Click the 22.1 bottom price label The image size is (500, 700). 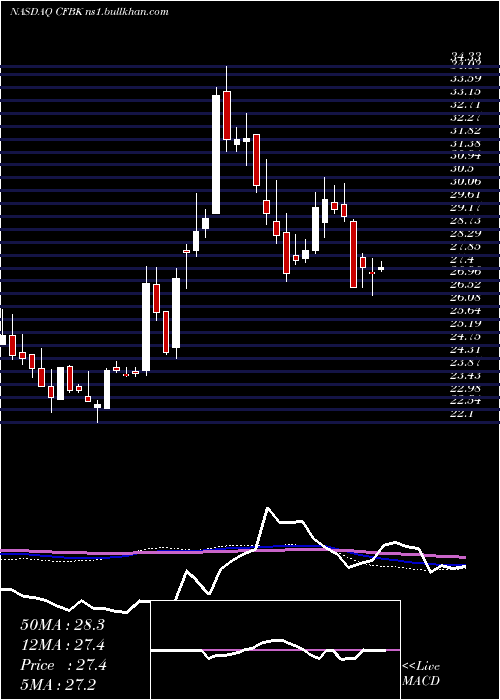[x=462, y=414]
